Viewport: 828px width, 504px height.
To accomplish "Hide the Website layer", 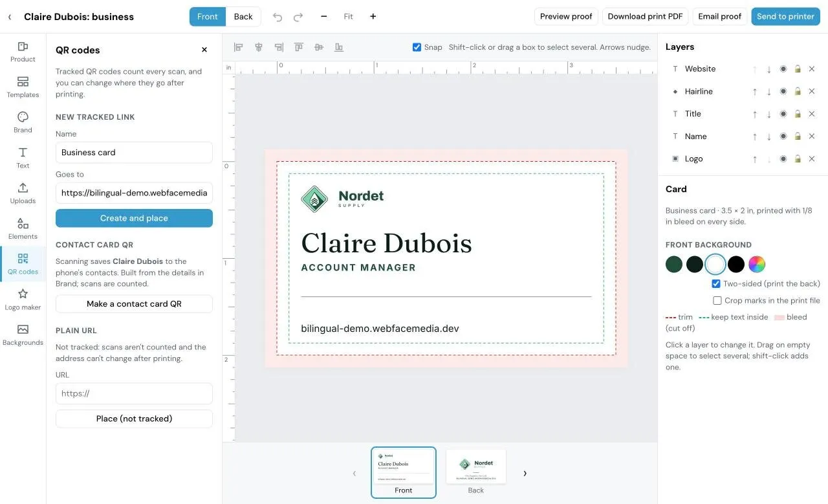I will pyautogui.click(x=783, y=69).
